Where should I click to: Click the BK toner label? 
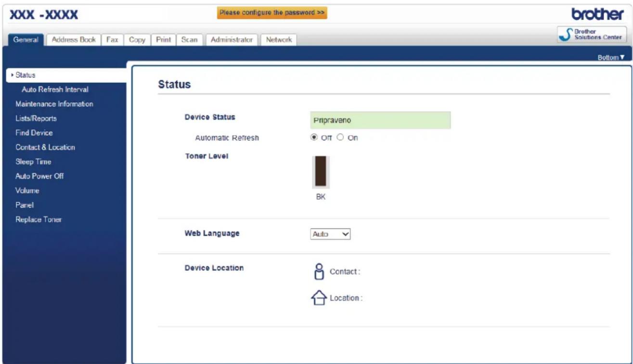point(321,197)
